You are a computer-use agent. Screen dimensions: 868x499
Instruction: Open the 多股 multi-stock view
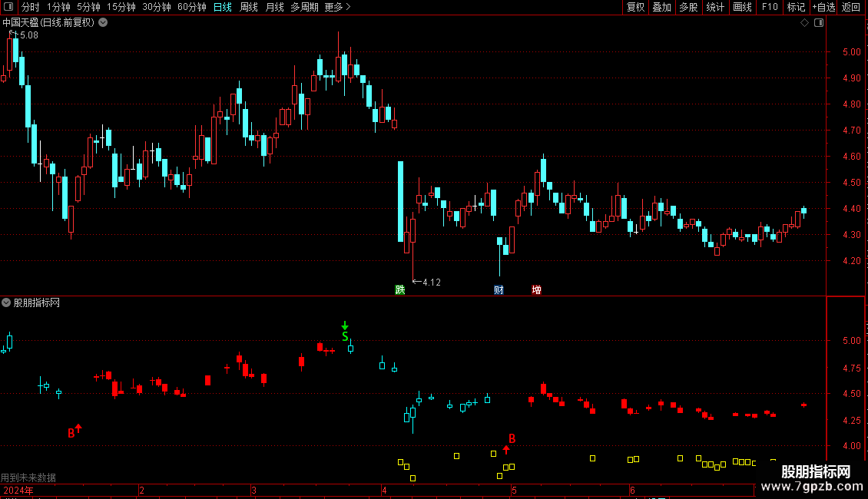click(688, 7)
